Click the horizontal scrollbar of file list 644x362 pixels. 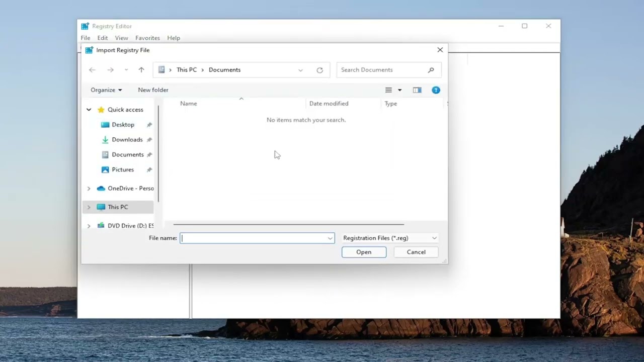point(288,224)
